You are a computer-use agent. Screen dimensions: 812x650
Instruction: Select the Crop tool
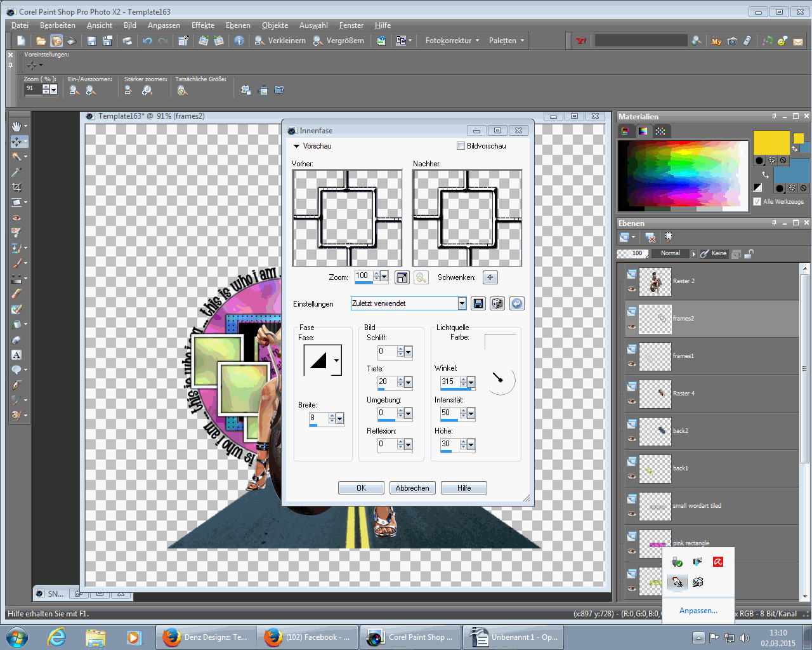tap(16, 187)
